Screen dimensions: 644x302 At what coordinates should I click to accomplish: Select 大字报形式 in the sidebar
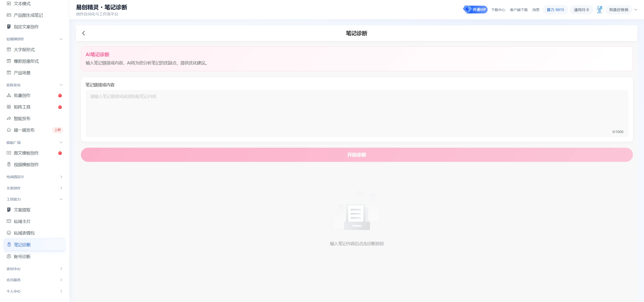(34, 50)
